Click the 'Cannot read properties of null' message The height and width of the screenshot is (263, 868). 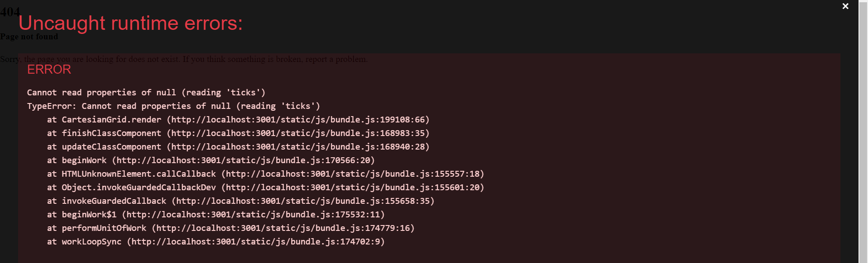(146, 92)
